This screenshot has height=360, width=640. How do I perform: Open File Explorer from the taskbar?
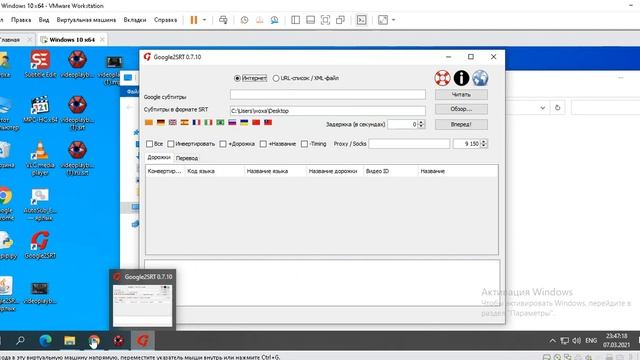click(x=70, y=340)
